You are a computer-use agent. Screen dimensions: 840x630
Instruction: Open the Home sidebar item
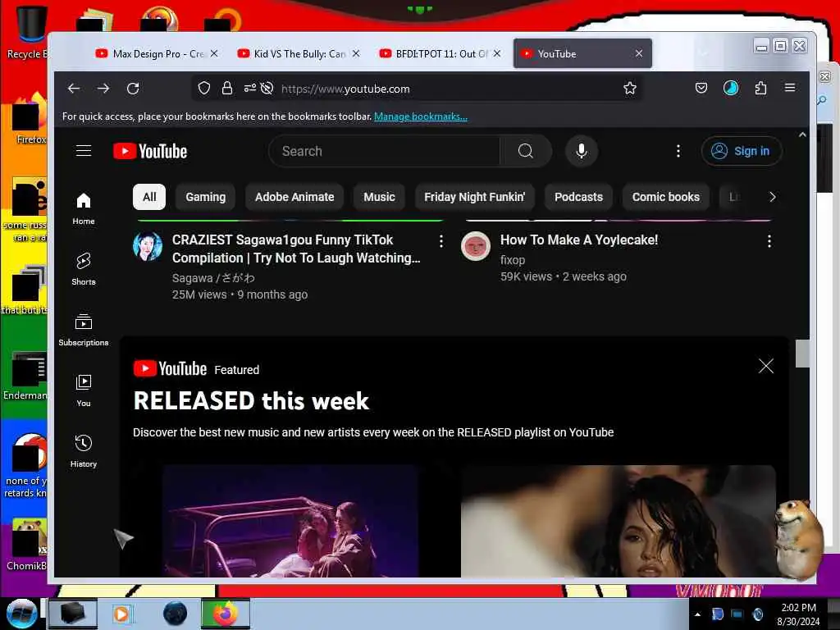(84, 208)
